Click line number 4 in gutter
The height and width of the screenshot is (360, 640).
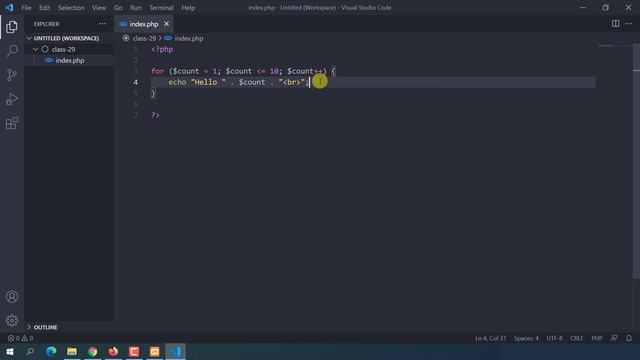point(136,82)
